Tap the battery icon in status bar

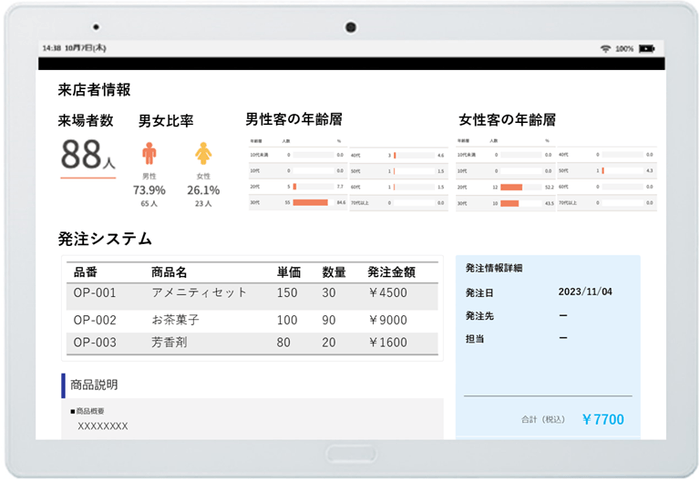click(648, 47)
